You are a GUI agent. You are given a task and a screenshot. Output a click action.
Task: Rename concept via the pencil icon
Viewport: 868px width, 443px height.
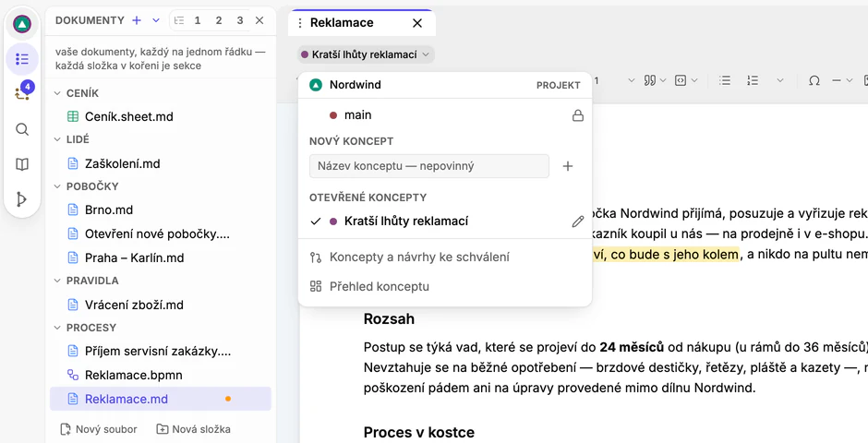577,221
